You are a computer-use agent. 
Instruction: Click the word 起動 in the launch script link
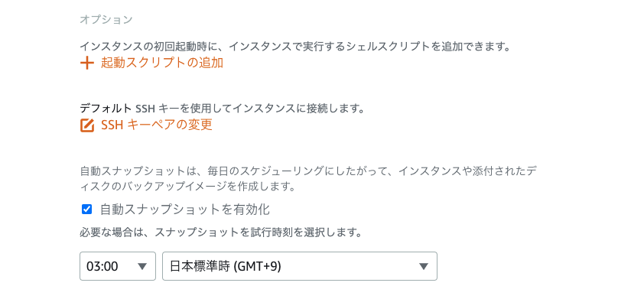click(112, 63)
